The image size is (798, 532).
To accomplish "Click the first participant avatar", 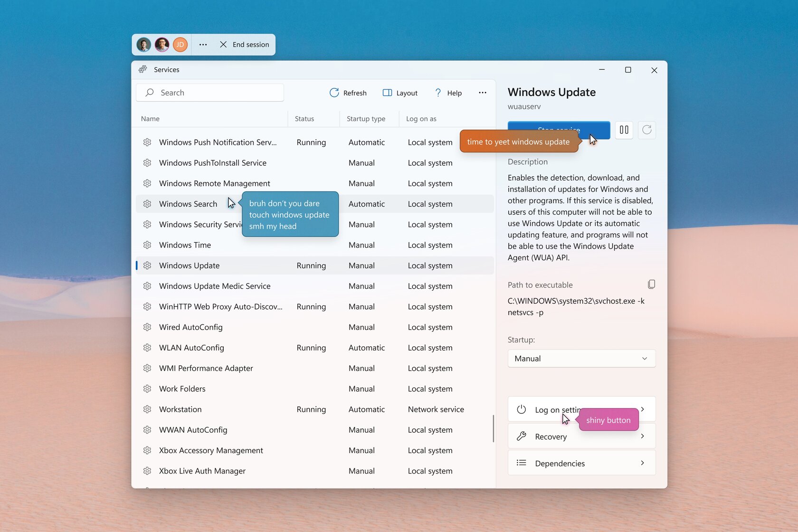I will (144, 45).
